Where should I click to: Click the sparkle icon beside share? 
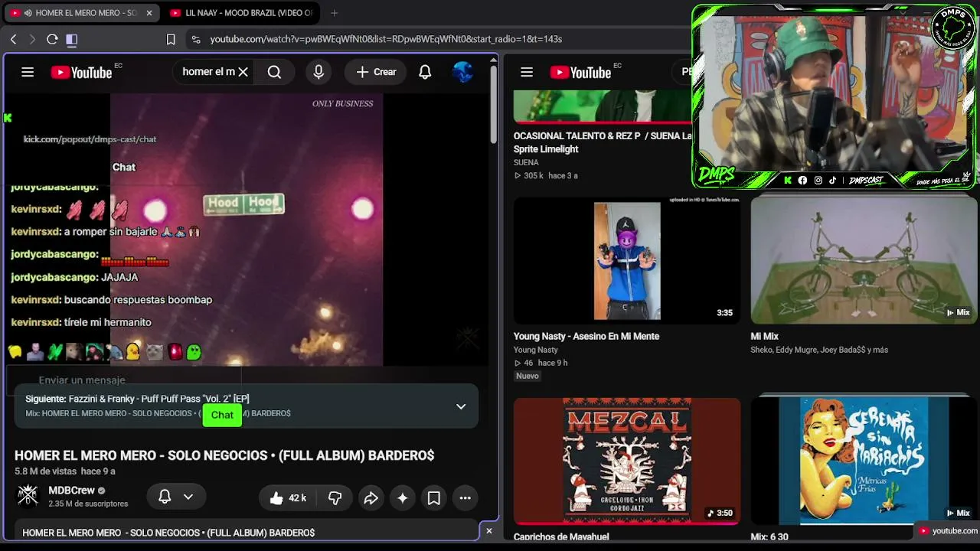click(x=402, y=498)
